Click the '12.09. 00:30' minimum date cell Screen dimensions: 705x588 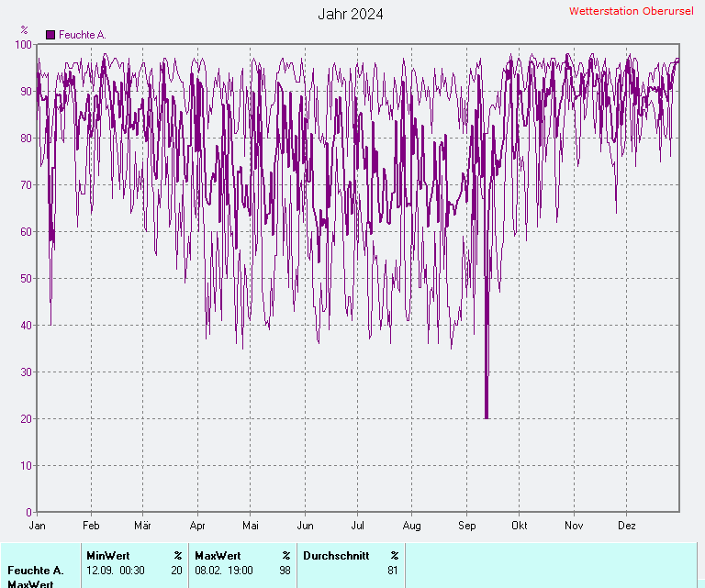coord(116,571)
